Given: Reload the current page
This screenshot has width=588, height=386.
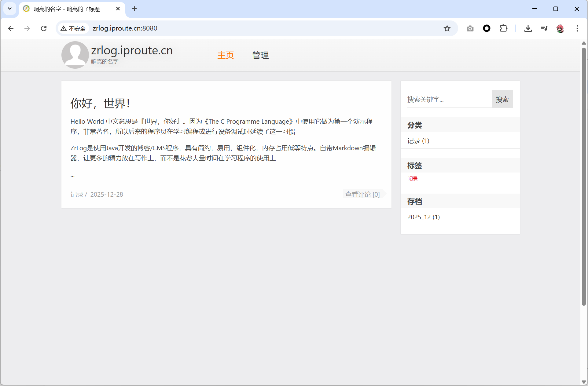Looking at the screenshot, I should pyautogui.click(x=44, y=28).
